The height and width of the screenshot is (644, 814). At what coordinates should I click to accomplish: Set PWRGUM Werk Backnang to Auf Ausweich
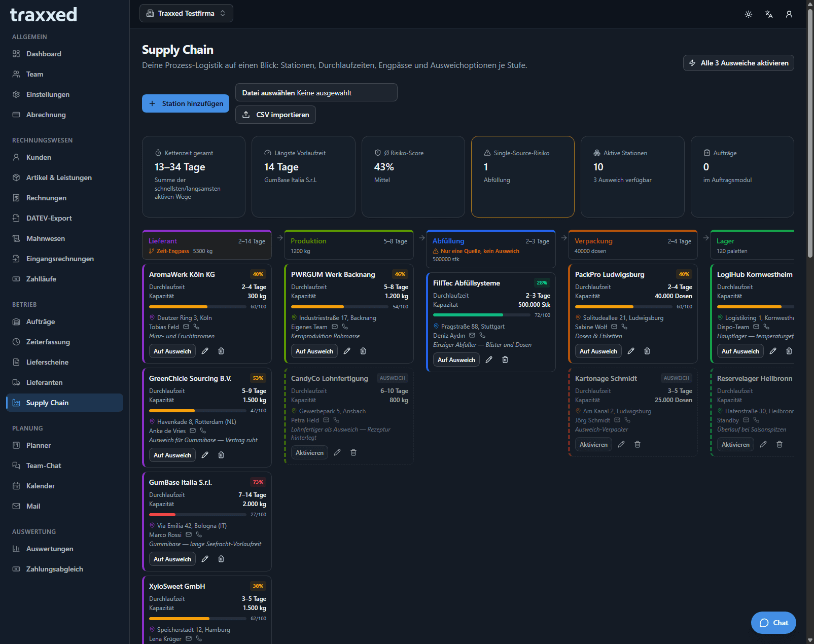314,351
